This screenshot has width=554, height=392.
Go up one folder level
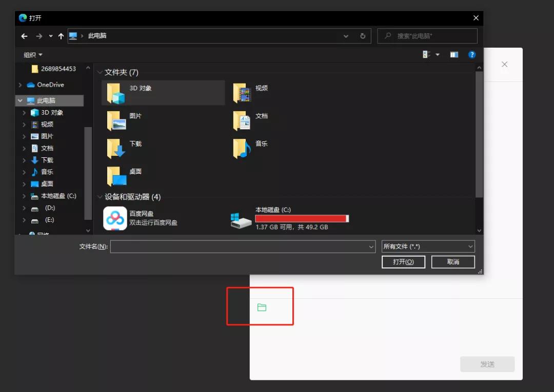(x=61, y=36)
